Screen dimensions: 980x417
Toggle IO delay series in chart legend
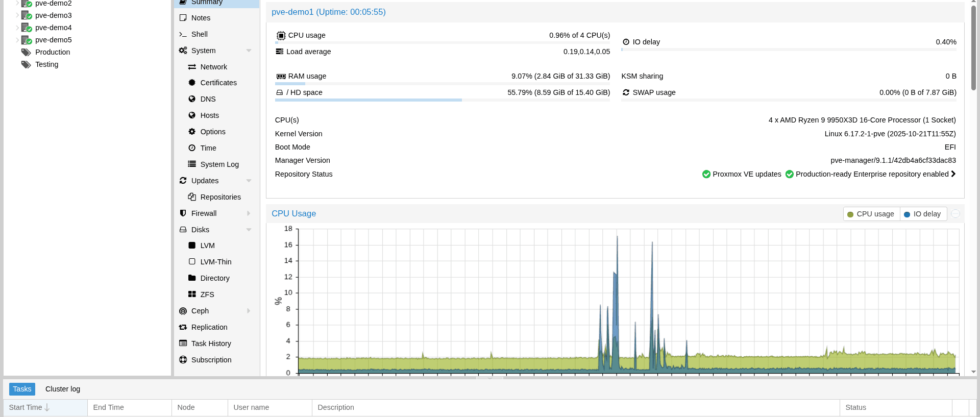(x=923, y=214)
